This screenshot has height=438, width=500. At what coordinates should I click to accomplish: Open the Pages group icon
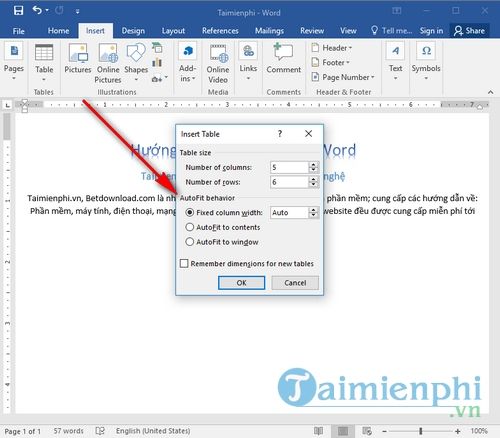14,51
